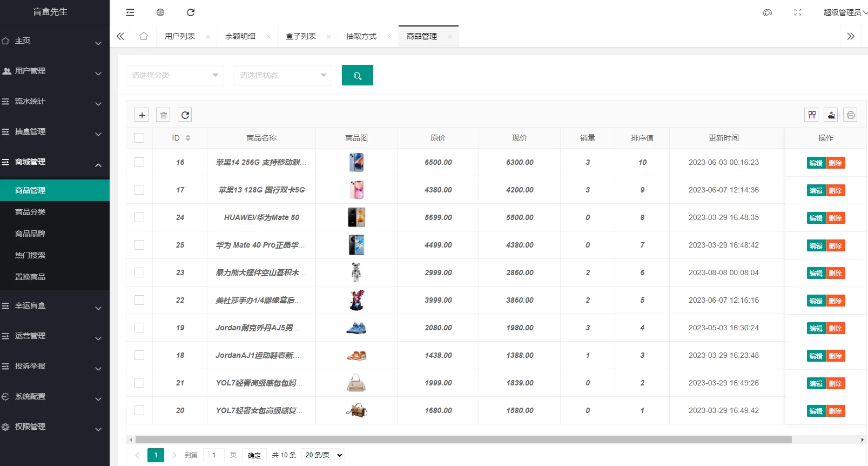Image resolution: width=868 pixels, height=466 pixels.
Task: Open the iPhone 14 product image
Action: point(356,162)
